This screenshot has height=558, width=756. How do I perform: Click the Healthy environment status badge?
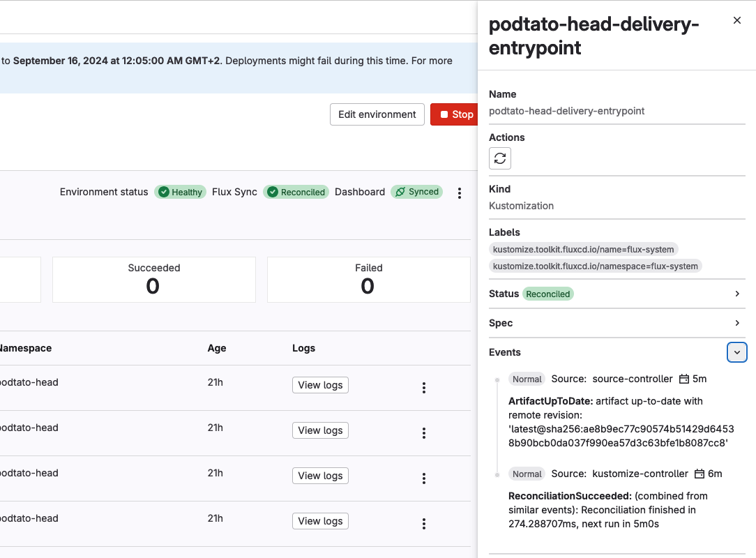coord(180,192)
